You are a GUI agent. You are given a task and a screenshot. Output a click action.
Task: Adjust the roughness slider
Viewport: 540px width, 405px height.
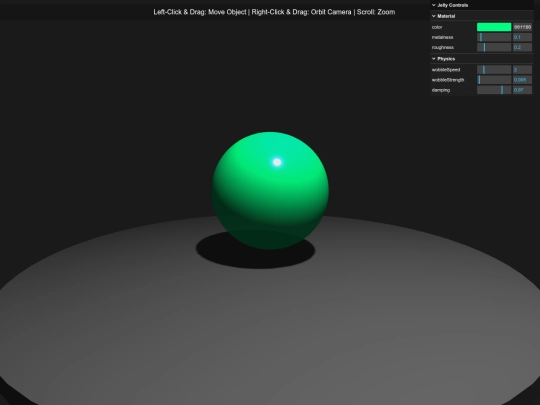494,47
